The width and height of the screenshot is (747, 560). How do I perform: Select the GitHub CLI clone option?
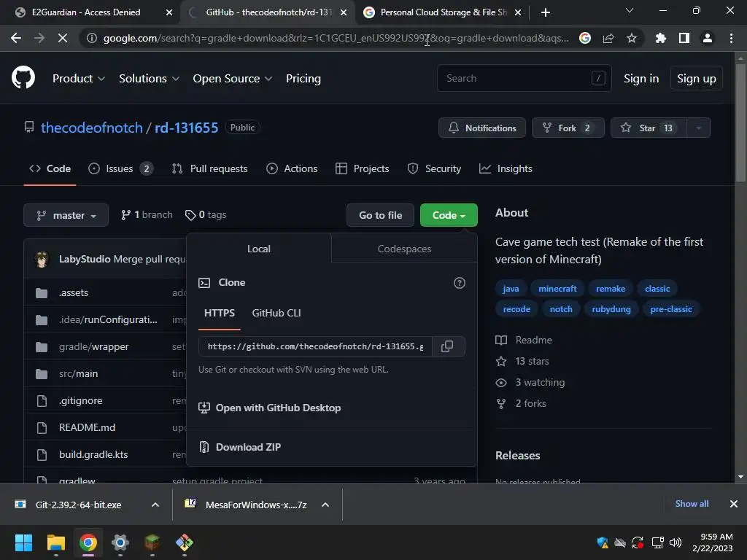pyautogui.click(x=276, y=313)
